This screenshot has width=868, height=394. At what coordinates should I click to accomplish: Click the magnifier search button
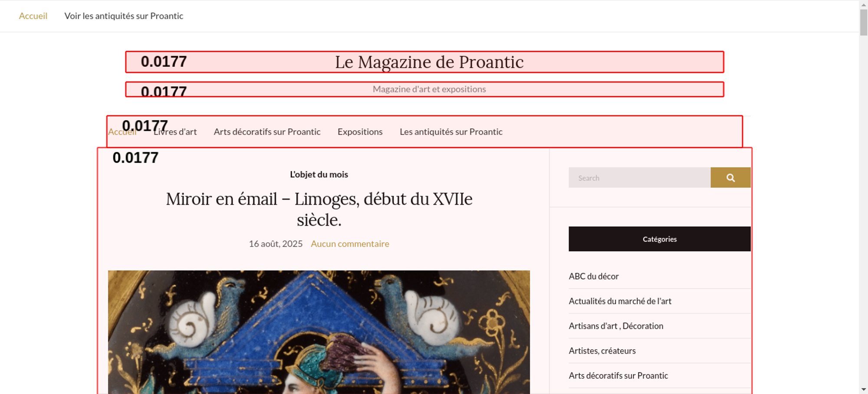[730, 177]
